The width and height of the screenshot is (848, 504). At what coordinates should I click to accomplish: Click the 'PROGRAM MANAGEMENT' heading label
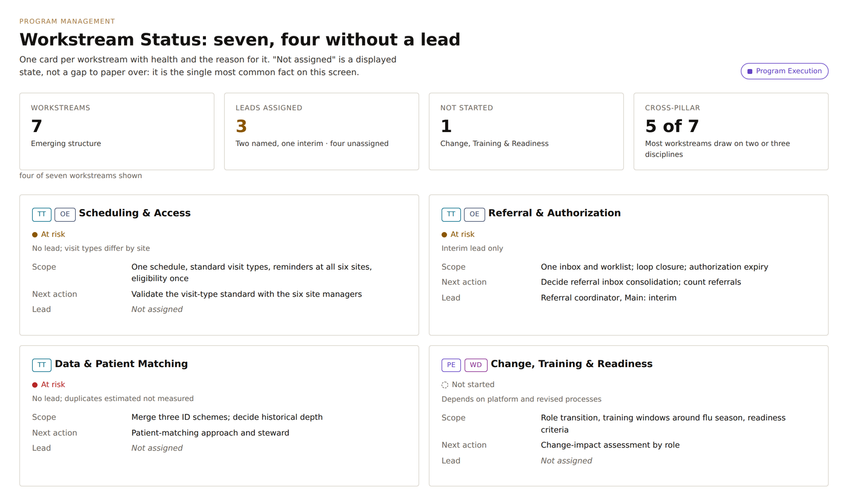(x=67, y=21)
